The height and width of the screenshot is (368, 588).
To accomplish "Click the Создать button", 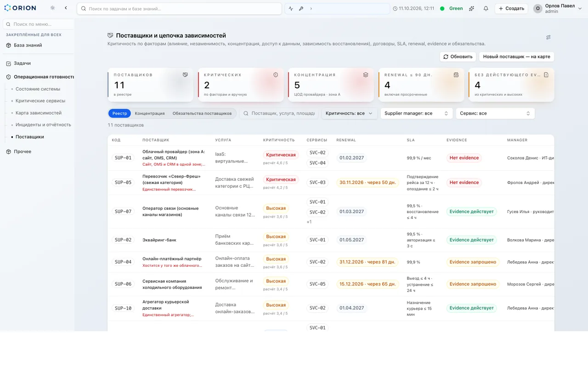I will pyautogui.click(x=511, y=9).
